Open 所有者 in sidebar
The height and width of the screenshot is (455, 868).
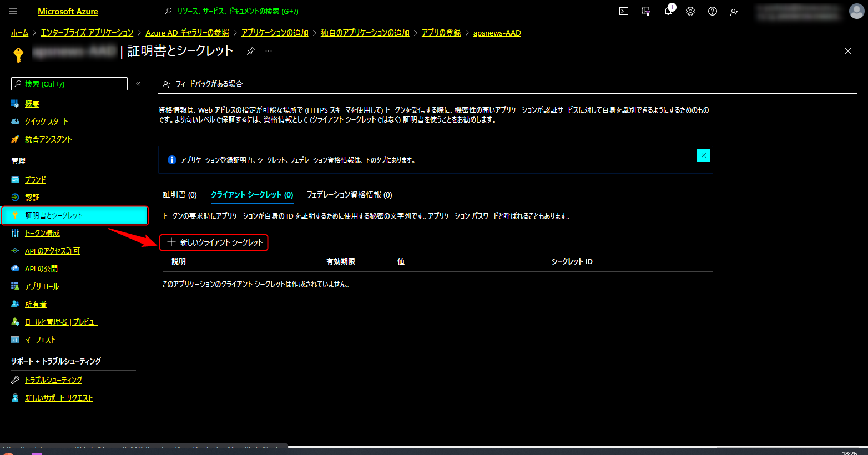(36, 304)
